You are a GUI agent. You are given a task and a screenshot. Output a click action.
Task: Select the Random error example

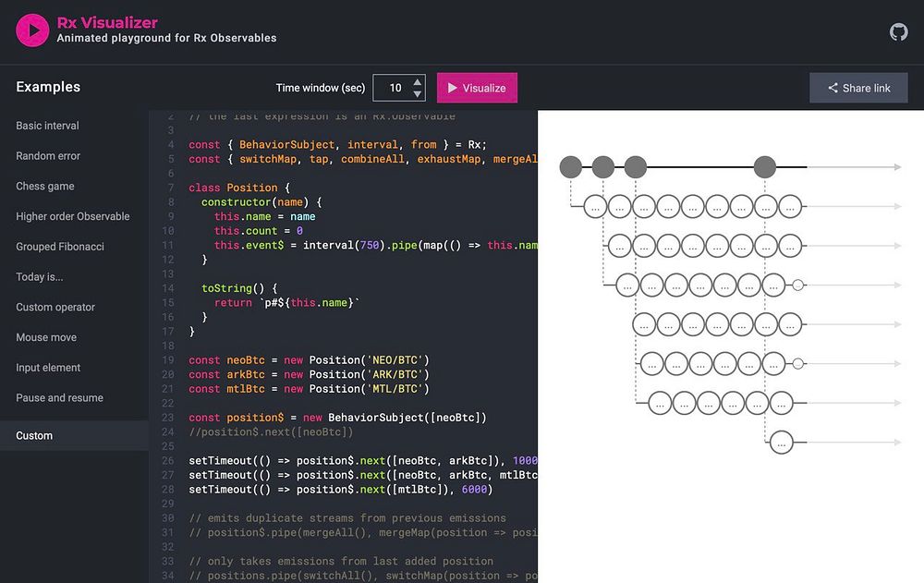(x=48, y=155)
